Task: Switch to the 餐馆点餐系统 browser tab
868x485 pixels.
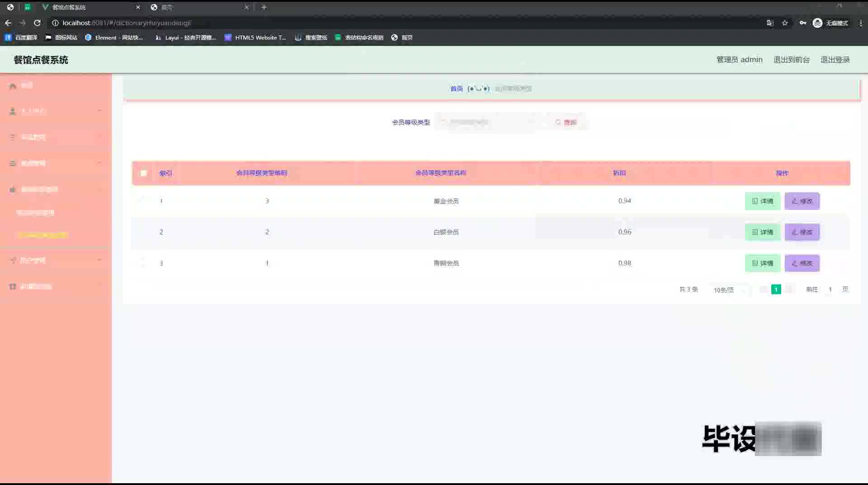Action: tap(90, 7)
